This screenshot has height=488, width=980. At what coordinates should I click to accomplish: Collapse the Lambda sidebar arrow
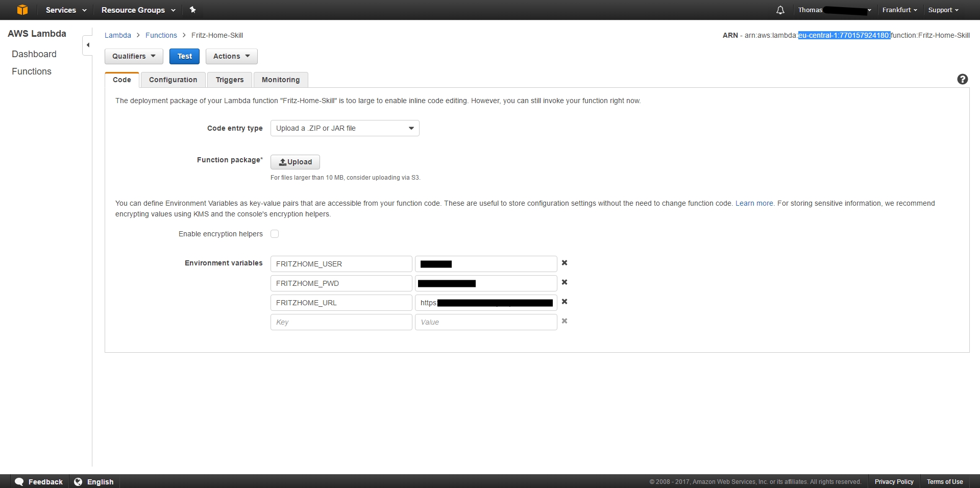[x=88, y=45]
